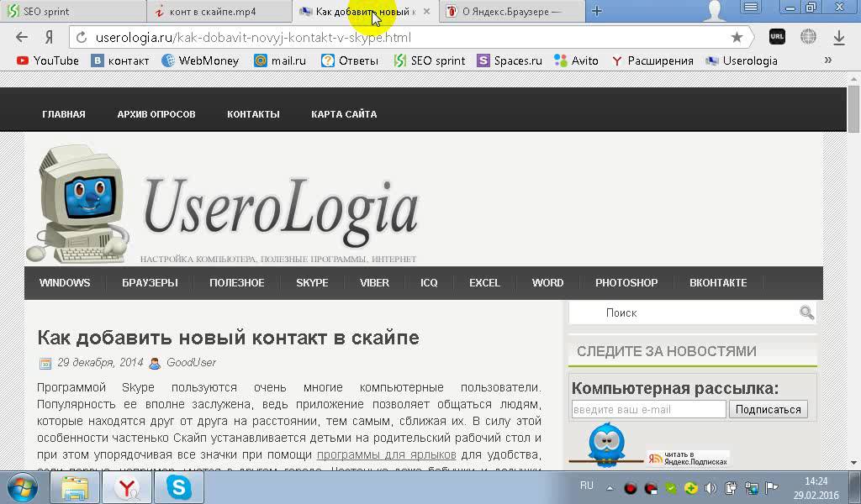The image size is (861, 504).
Task: Open the EXCEL category
Action: [x=484, y=283]
